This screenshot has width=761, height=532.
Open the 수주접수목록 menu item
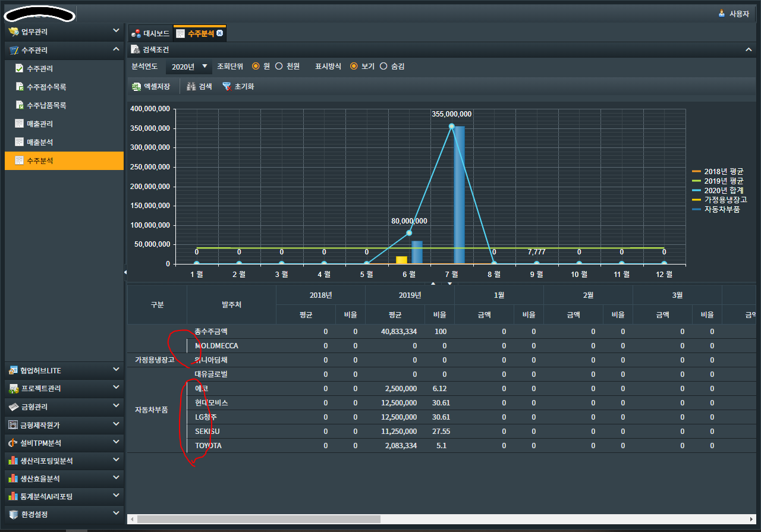(64, 87)
